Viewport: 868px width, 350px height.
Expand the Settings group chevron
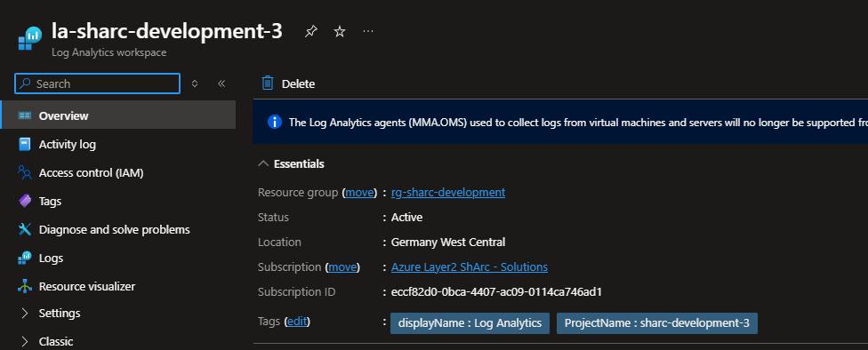point(24,313)
